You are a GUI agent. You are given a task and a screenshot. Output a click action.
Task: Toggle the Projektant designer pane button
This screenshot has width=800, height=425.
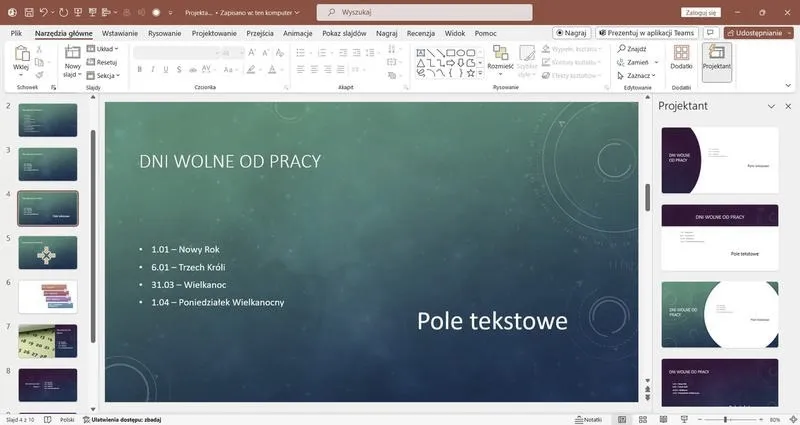point(717,62)
